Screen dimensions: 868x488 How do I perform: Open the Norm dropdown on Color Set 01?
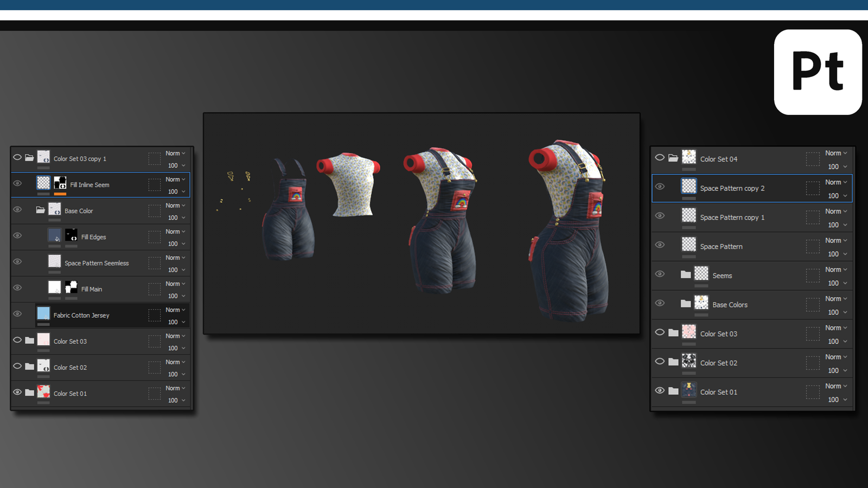click(x=173, y=388)
